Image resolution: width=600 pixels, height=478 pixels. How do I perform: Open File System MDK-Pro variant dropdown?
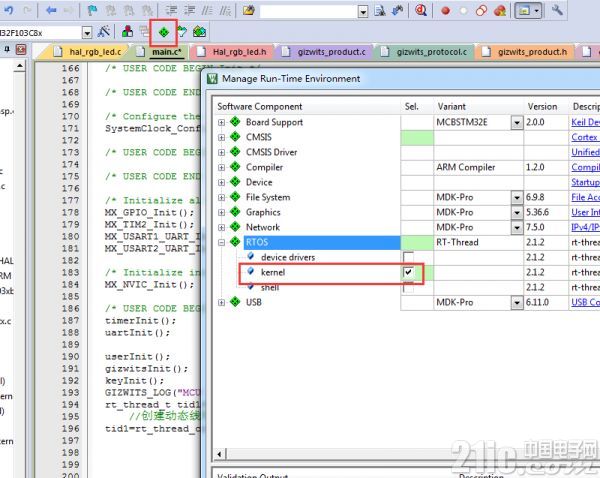click(x=517, y=197)
